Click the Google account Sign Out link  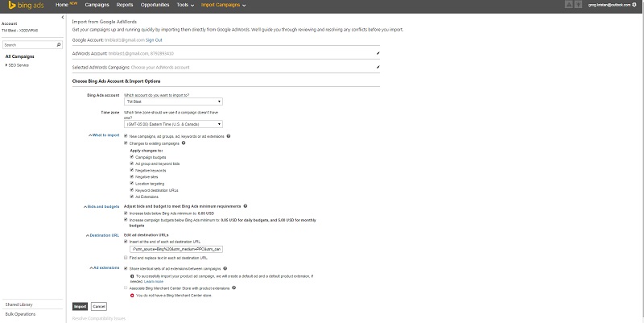point(154,39)
